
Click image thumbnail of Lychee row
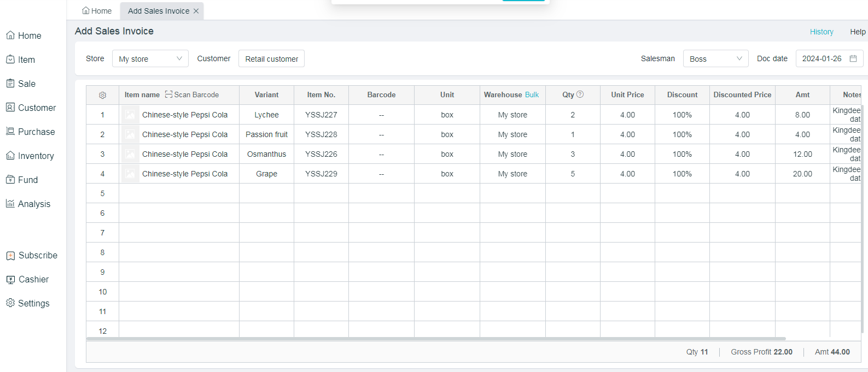point(130,115)
